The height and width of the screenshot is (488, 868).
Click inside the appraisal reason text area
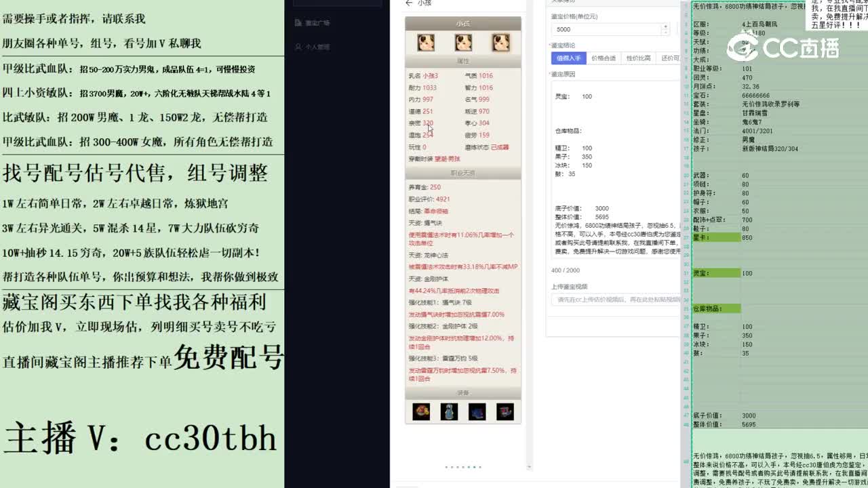(x=616, y=169)
